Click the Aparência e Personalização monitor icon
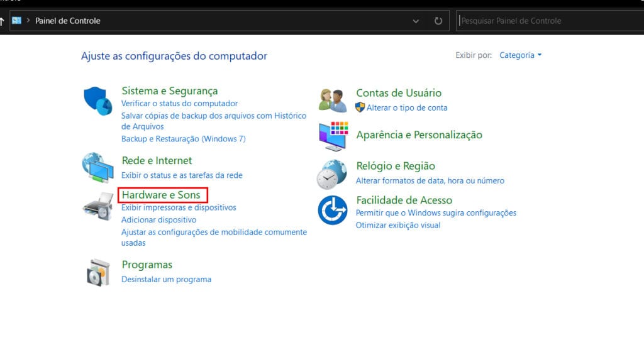The image size is (644, 362). 333,136
